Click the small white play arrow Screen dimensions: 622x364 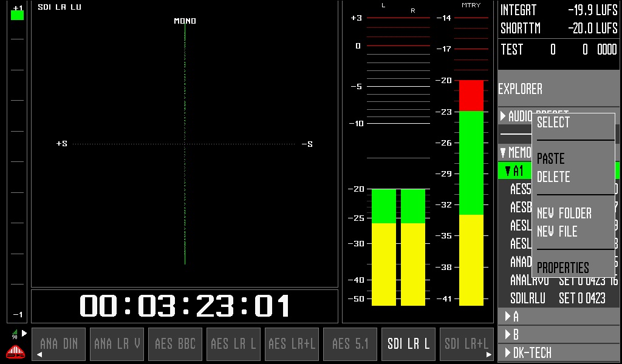(24, 333)
